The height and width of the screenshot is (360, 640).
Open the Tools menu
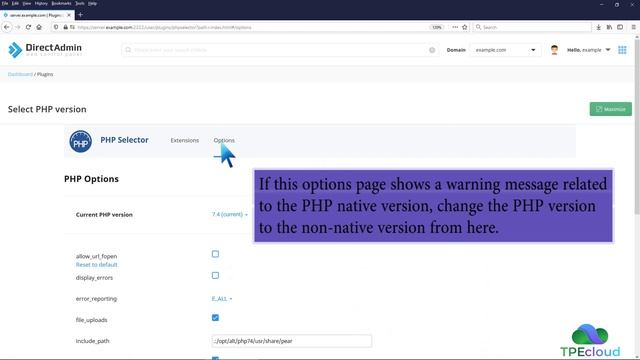(x=80, y=3)
